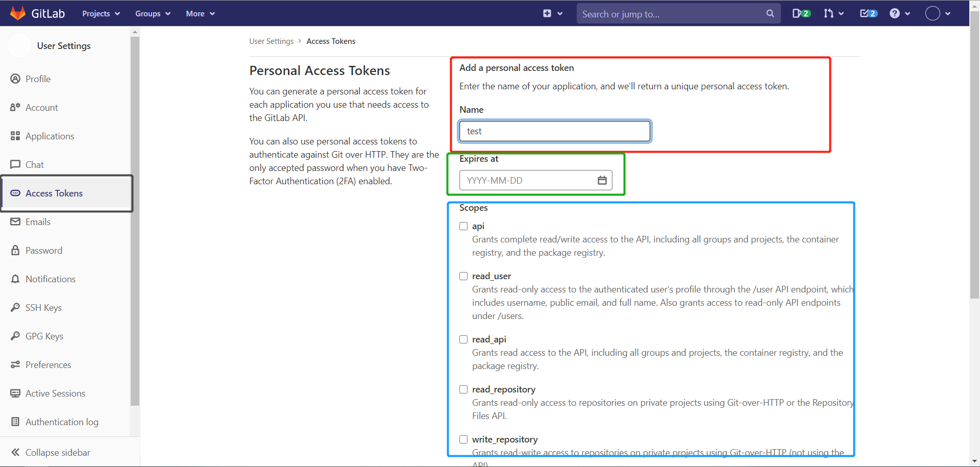
Task: Click the main page scrollbar thumb
Action: pyautogui.click(x=974, y=155)
